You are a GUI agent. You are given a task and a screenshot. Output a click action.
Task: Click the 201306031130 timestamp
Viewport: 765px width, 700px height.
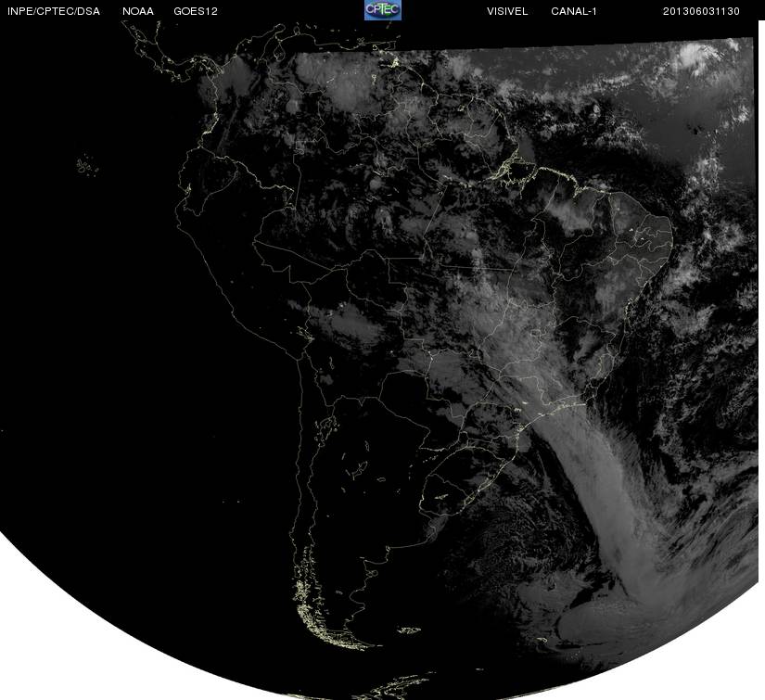click(701, 11)
